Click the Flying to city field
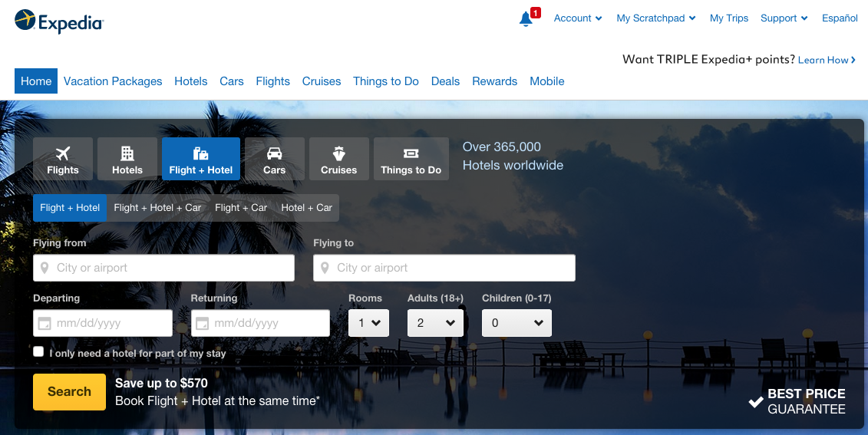 click(x=444, y=268)
